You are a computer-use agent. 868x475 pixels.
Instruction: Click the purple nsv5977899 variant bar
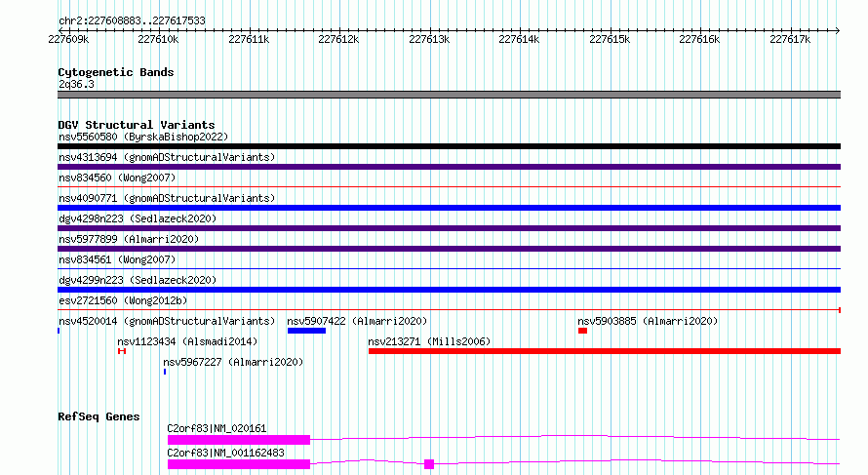[x=449, y=249]
